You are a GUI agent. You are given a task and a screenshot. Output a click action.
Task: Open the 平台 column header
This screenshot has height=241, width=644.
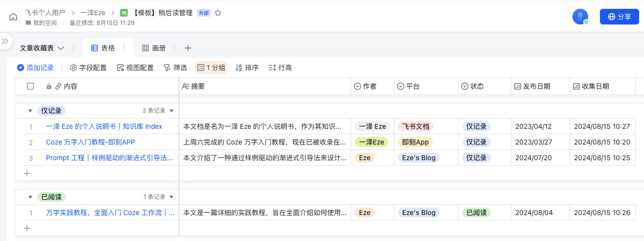coord(426,86)
